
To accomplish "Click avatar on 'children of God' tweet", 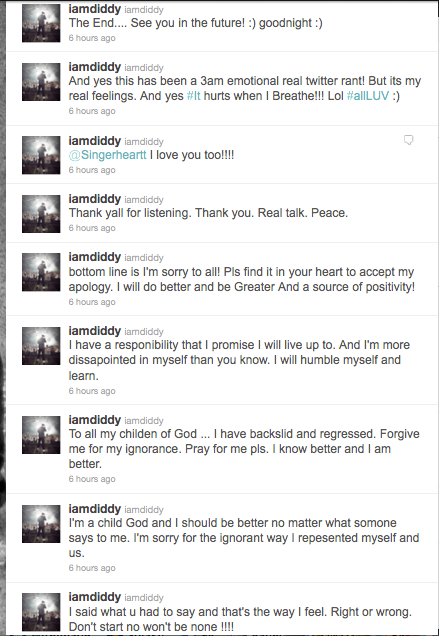I will [41, 435].
